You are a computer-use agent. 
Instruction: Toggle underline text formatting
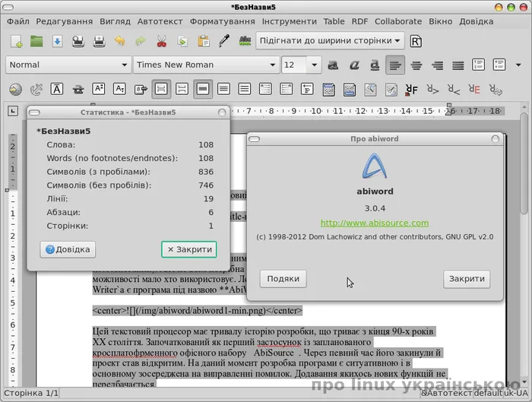[x=375, y=65]
